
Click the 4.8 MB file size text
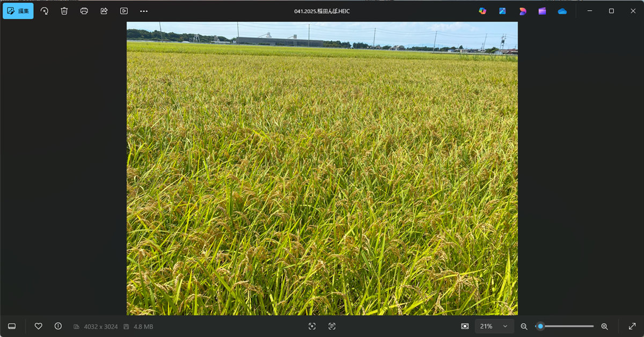click(x=143, y=327)
